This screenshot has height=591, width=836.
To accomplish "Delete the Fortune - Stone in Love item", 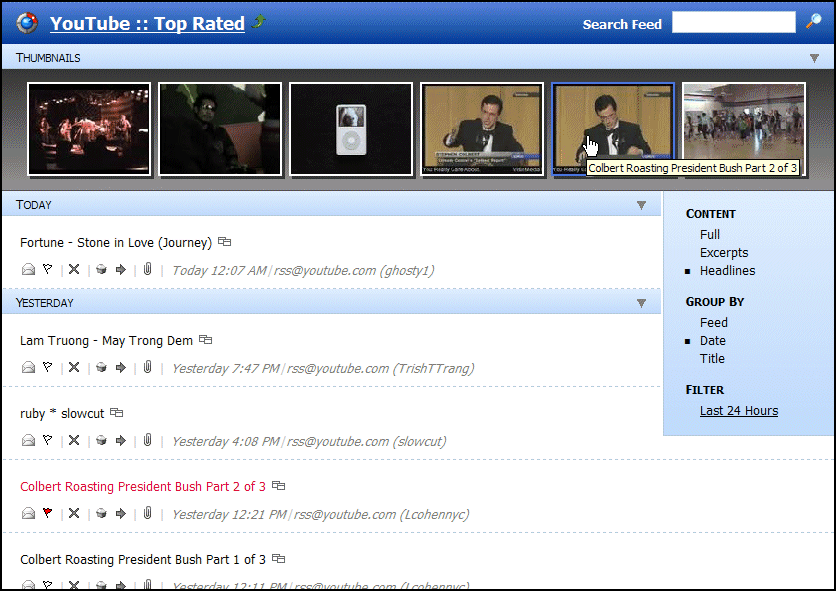I will (74, 269).
